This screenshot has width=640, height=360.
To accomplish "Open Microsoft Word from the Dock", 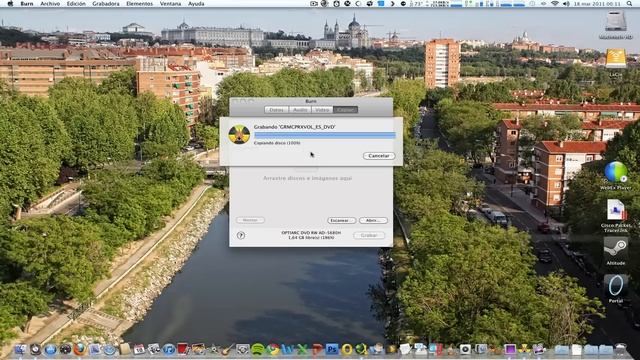I will 288,349.
